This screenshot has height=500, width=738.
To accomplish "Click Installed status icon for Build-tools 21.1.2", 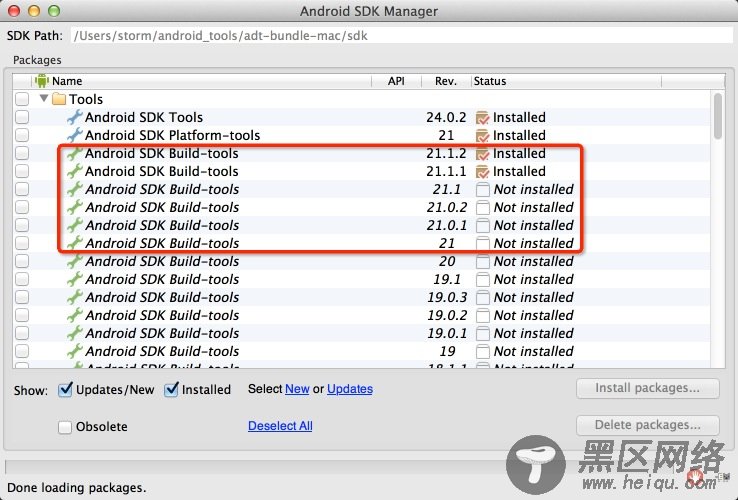I will tap(482, 153).
